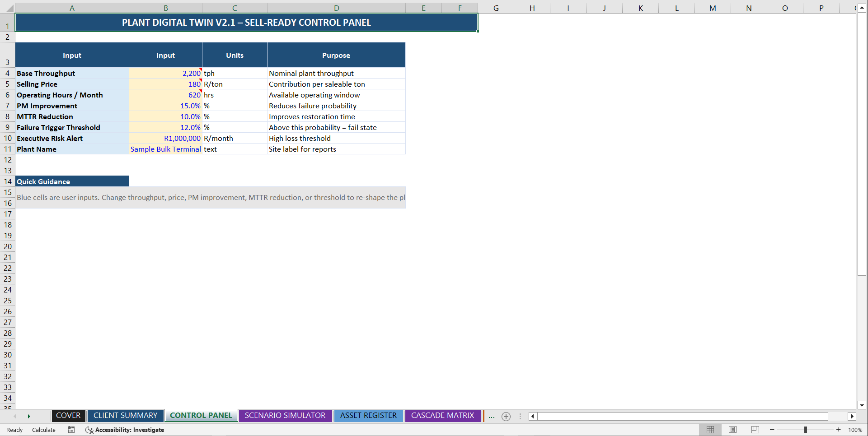This screenshot has width=868, height=436.
Task: Open the ellipsis to reveal more sheet tabs
Action: [491, 416]
